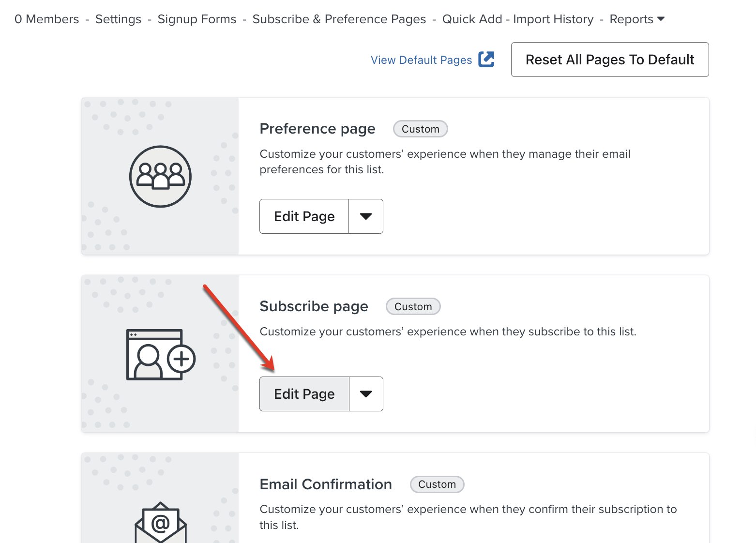
Task: Click Edit Page for Subscribe page
Action: pyautogui.click(x=304, y=394)
